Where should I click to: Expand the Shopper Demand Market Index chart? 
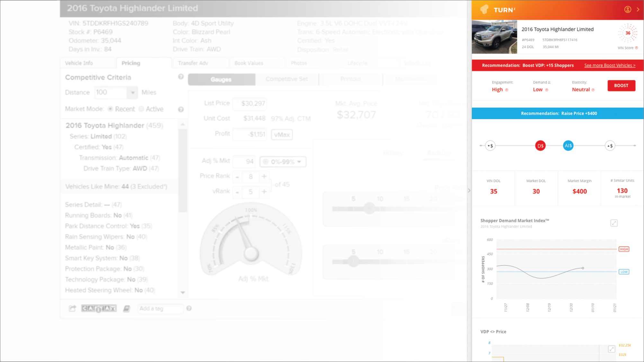[614, 223]
